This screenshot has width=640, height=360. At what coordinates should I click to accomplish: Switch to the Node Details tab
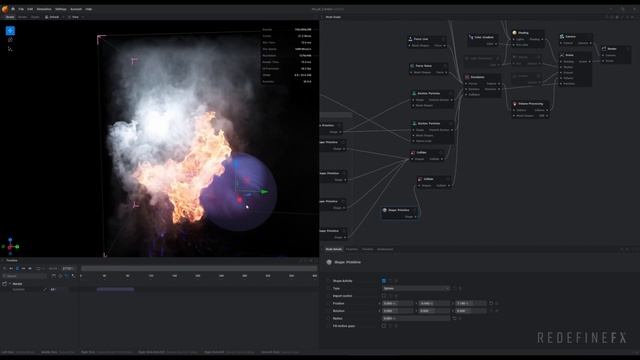(x=333, y=249)
